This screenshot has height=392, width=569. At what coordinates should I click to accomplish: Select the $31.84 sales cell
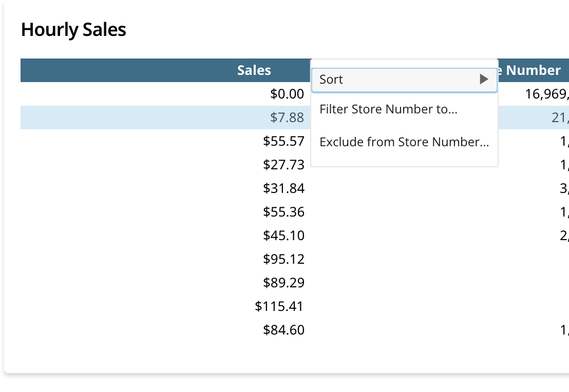pyautogui.click(x=284, y=188)
